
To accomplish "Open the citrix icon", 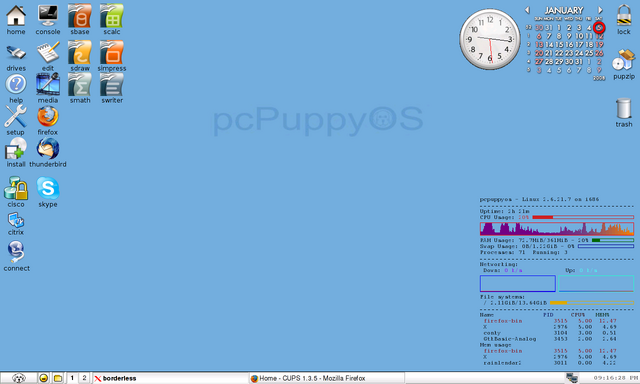I will pyautogui.click(x=16, y=220).
